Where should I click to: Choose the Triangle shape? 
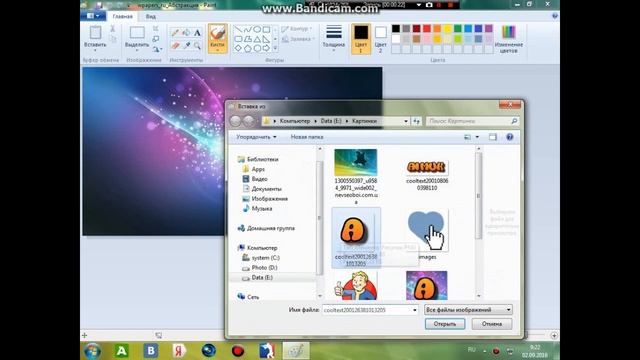(x=257, y=39)
